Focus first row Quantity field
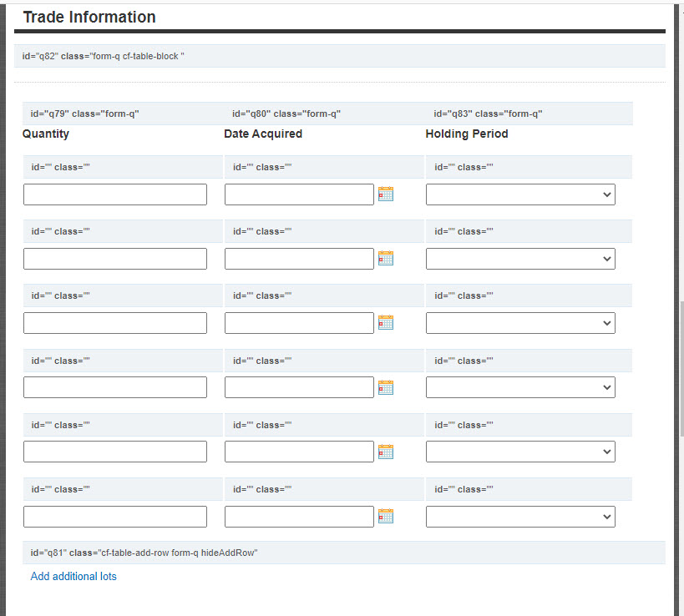 (x=115, y=194)
